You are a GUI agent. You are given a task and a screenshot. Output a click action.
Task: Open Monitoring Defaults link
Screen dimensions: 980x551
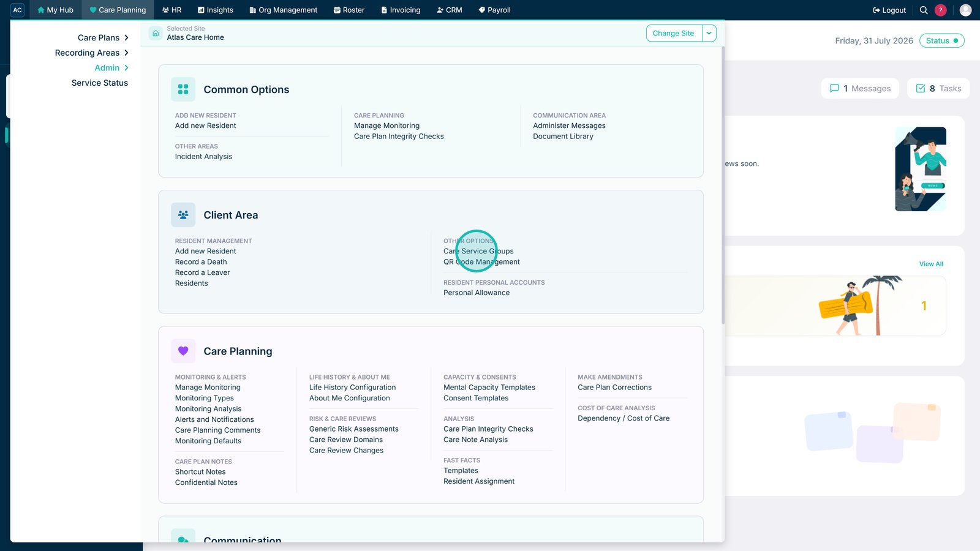(208, 441)
